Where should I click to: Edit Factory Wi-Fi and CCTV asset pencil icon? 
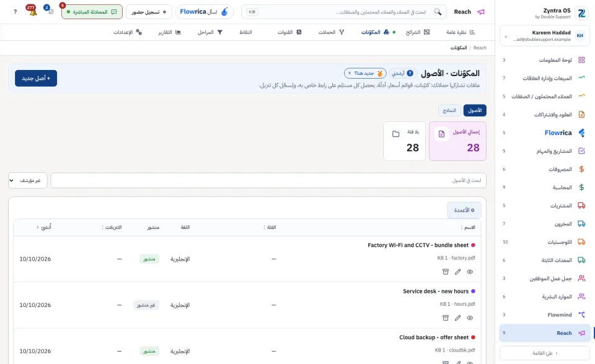point(457,272)
